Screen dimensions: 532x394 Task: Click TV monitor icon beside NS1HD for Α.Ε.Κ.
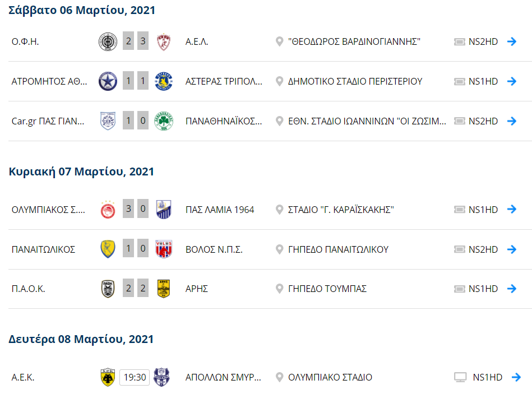pyautogui.click(x=460, y=377)
